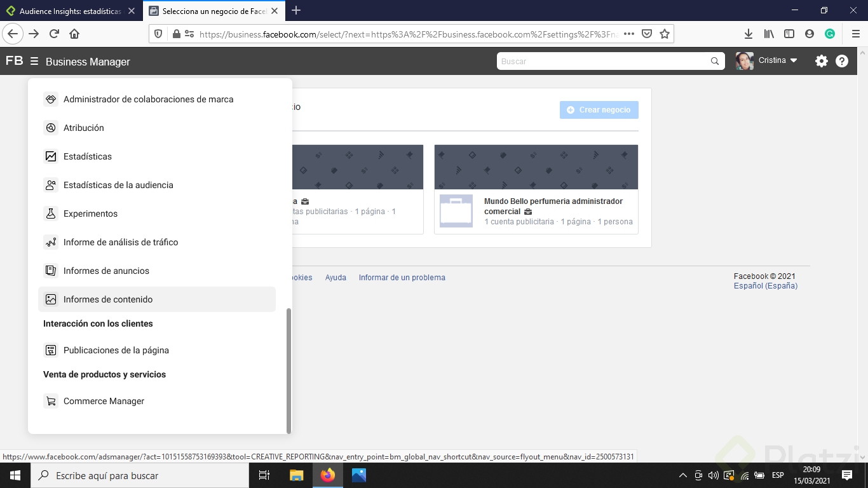Click the Experimentos flask icon
The height and width of the screenshot is (488, 868).
click(x=51, y=213)
